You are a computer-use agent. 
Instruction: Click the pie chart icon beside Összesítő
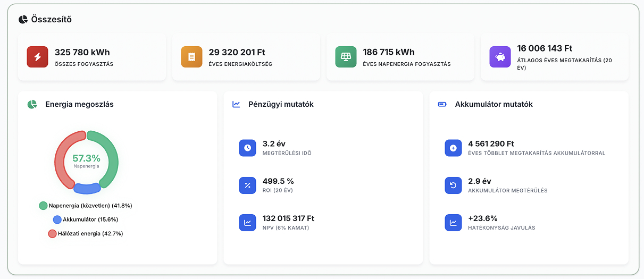tap(23, 20)
